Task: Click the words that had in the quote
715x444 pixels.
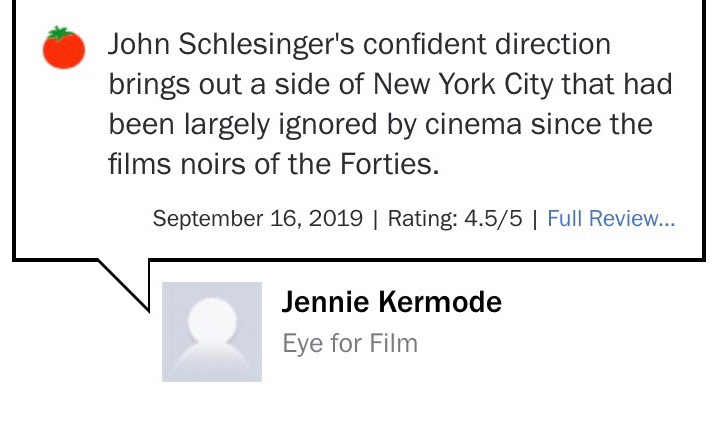Action: pos(617,84)
